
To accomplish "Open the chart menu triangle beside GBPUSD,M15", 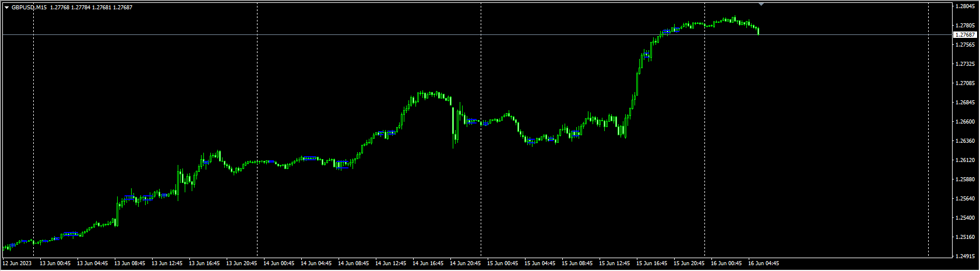I will click(6, 8).
